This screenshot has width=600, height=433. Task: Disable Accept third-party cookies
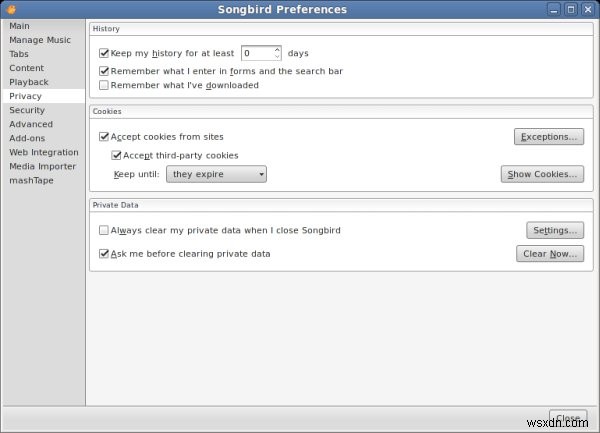tap(116, 156)
